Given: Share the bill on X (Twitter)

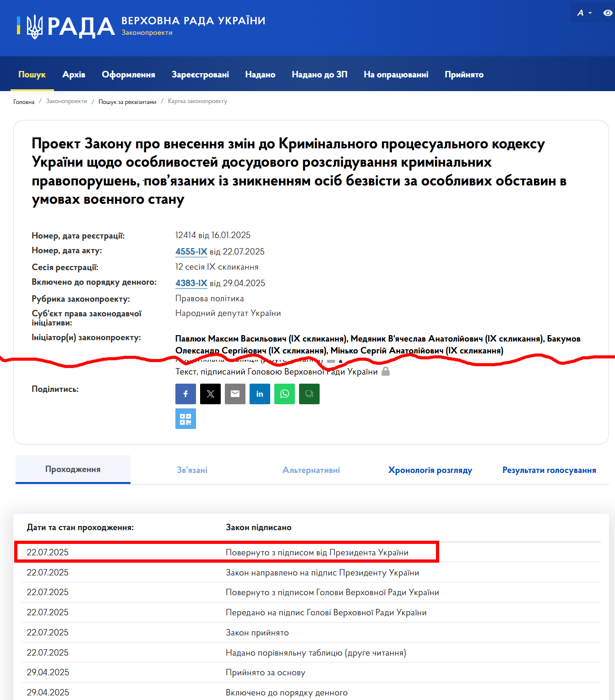Looking at the screenshot, I should pos(210,394).
